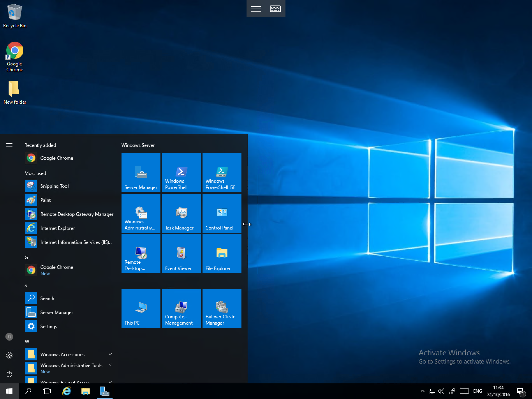Select the New folder desktop icon
Screen dimensions: 532x399
click(15, 92)
